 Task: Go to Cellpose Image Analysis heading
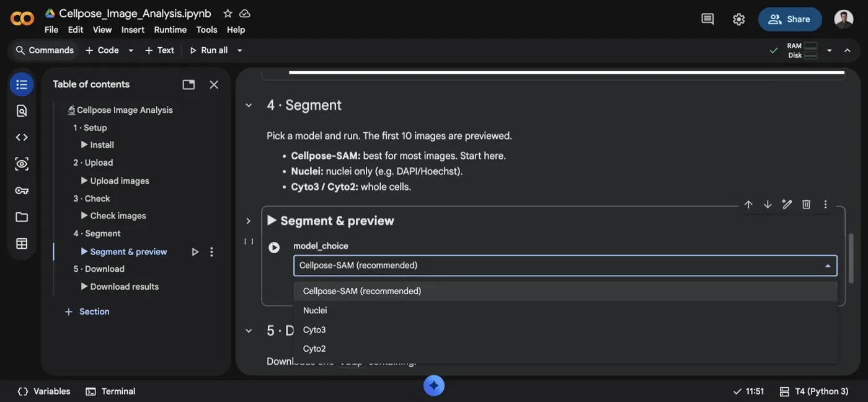(x=120, y=110)
